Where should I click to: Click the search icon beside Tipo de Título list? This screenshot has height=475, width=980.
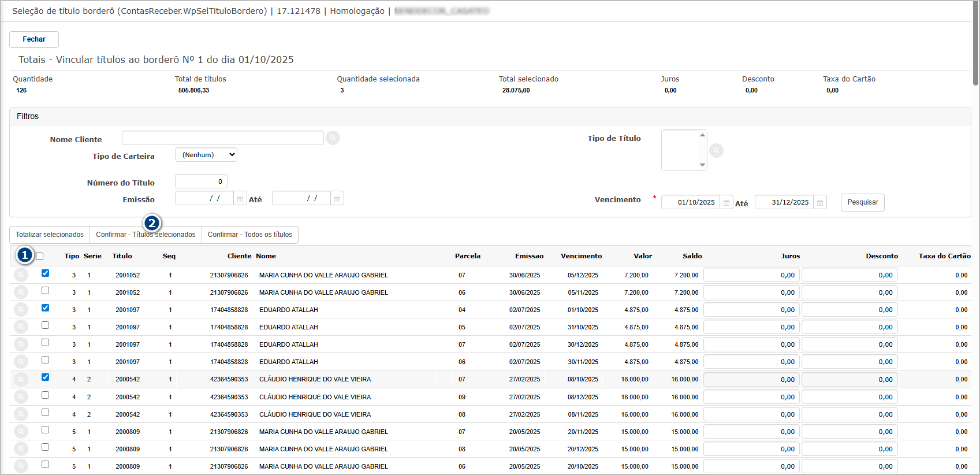tap(716, 151)
